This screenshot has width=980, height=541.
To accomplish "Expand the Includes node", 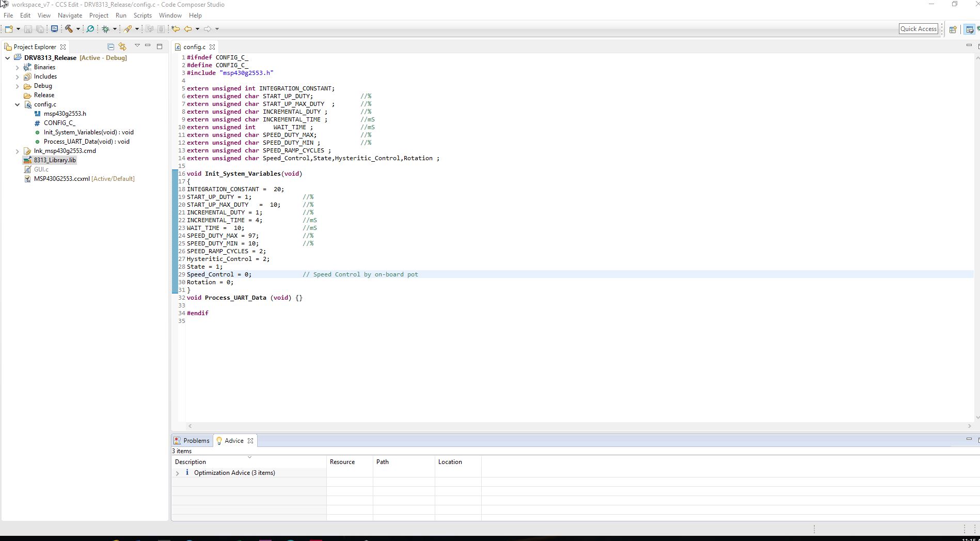I will click(x=18, y=76).
